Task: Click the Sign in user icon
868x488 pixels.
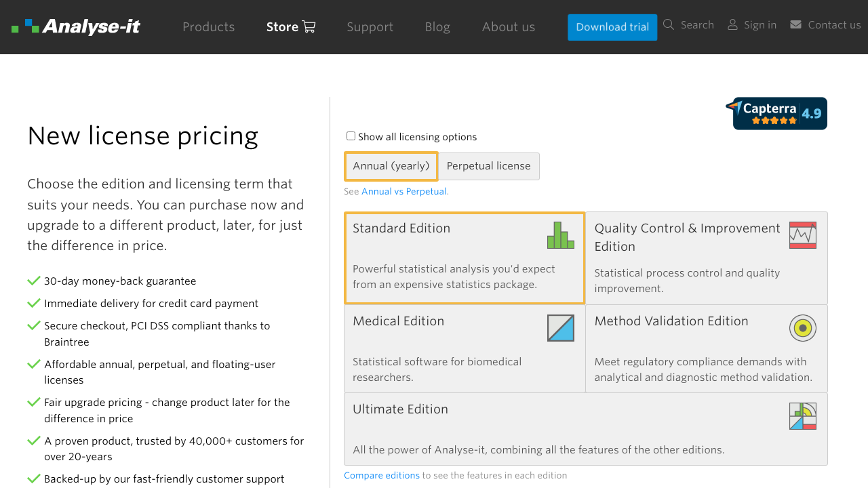Action: (732, 25)
